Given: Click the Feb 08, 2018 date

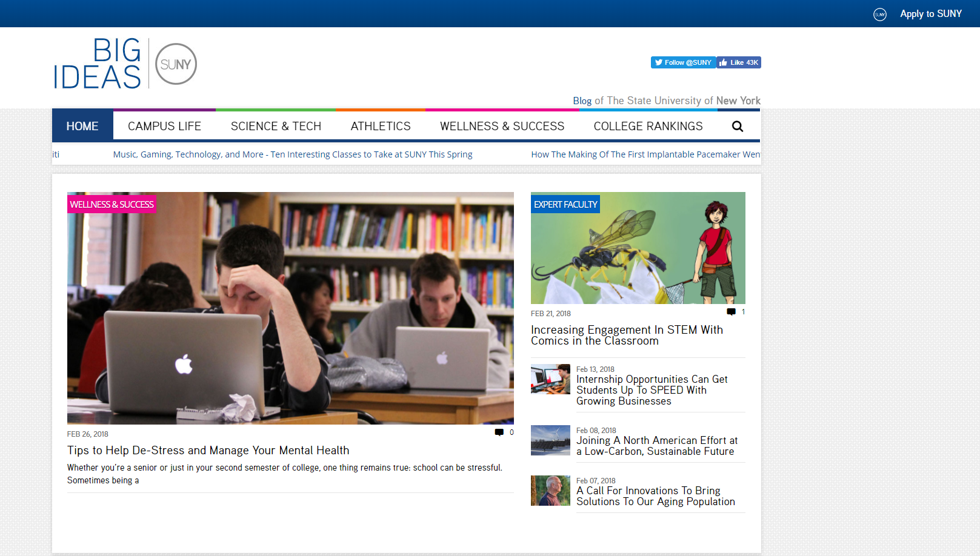Looking at the screenshot, I should pyautogui.click(x=596, y=431).
